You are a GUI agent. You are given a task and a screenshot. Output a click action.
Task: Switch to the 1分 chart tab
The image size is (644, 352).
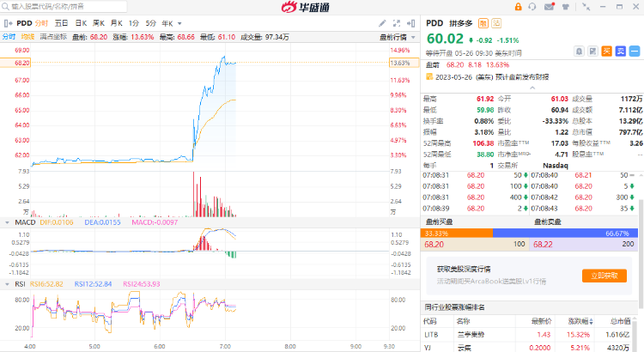(134, 23)
